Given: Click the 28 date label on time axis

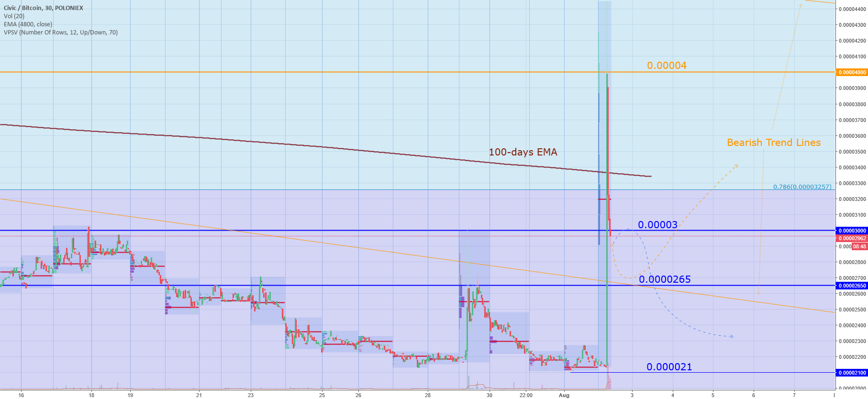Looking at the screenshot, I should [x=428, y=395].
